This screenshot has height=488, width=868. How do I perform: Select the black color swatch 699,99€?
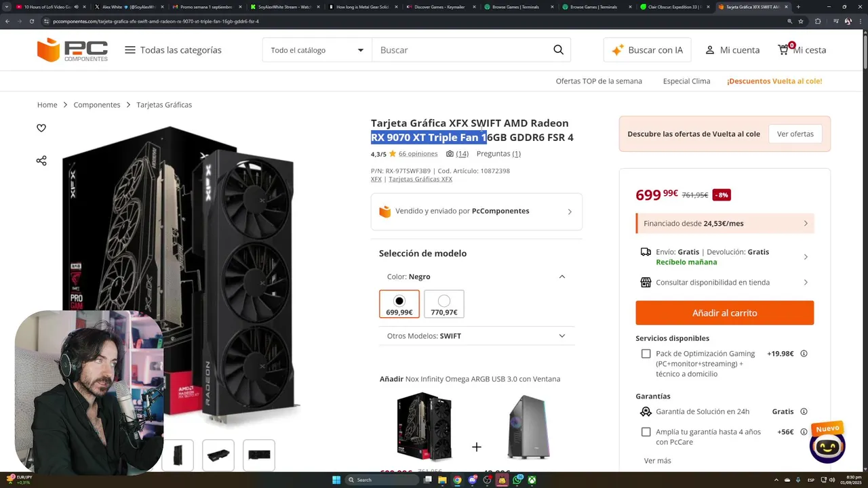[x=399, y=304]
